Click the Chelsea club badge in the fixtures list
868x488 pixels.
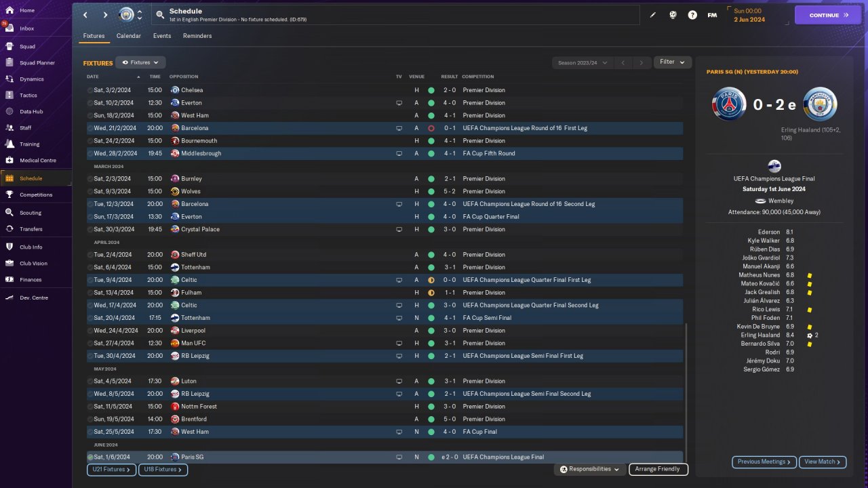click(x=175, y=90)
